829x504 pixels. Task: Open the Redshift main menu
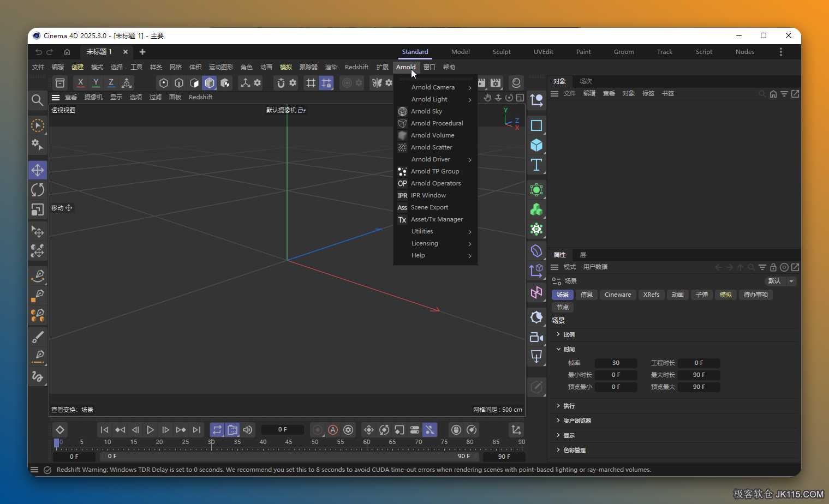tap(356, 67)
